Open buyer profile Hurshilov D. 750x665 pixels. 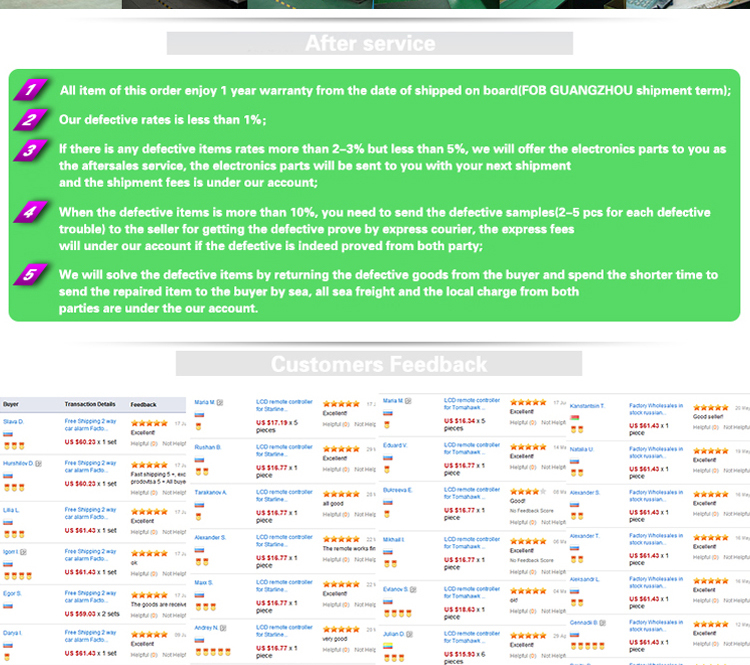(x=18, y=464)
